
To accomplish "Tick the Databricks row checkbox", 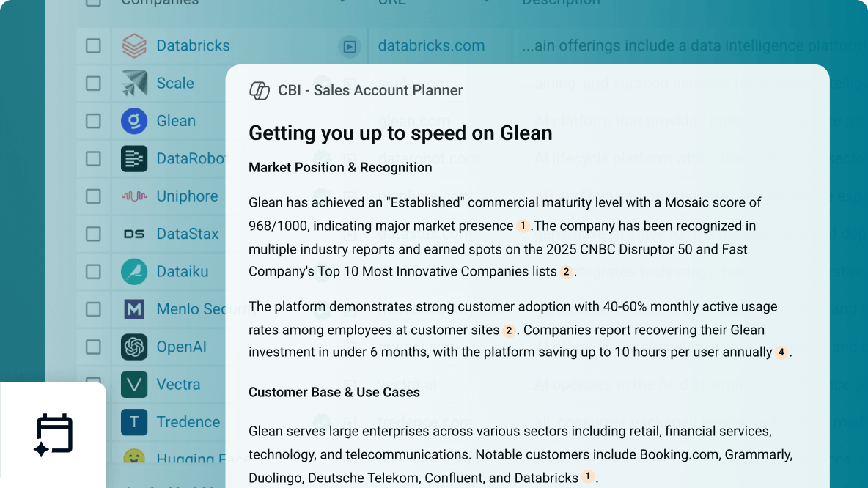I will pos(93,46).
